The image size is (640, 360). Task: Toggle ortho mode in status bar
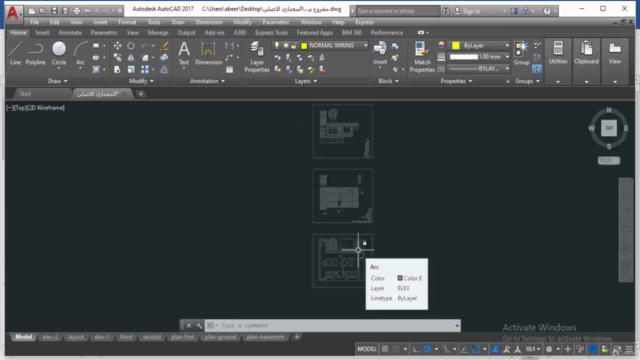click(416, 349)
